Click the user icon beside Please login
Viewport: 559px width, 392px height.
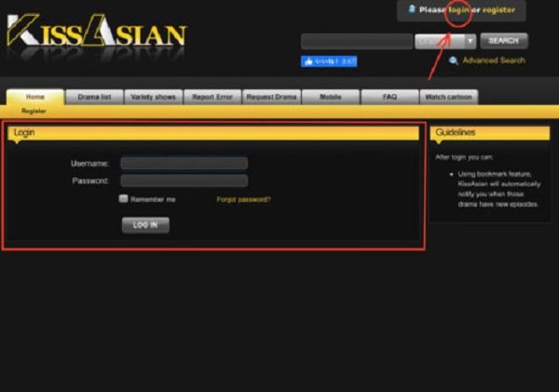[412, 9]
